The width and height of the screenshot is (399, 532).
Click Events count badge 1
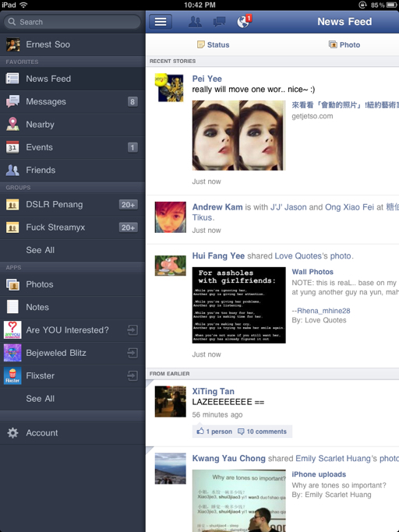tap(132, 147)
